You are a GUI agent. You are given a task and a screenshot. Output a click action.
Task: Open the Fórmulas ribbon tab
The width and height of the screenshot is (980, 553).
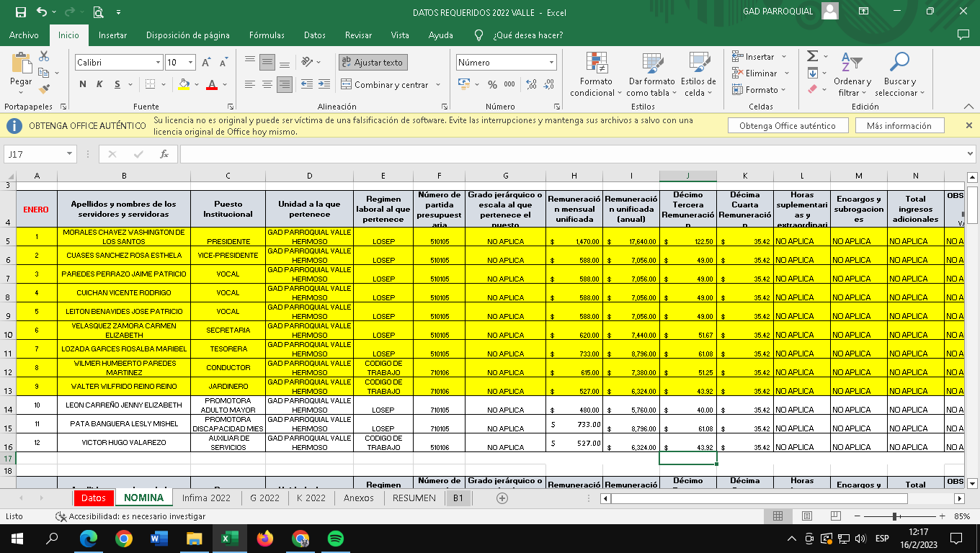[267, 35]
